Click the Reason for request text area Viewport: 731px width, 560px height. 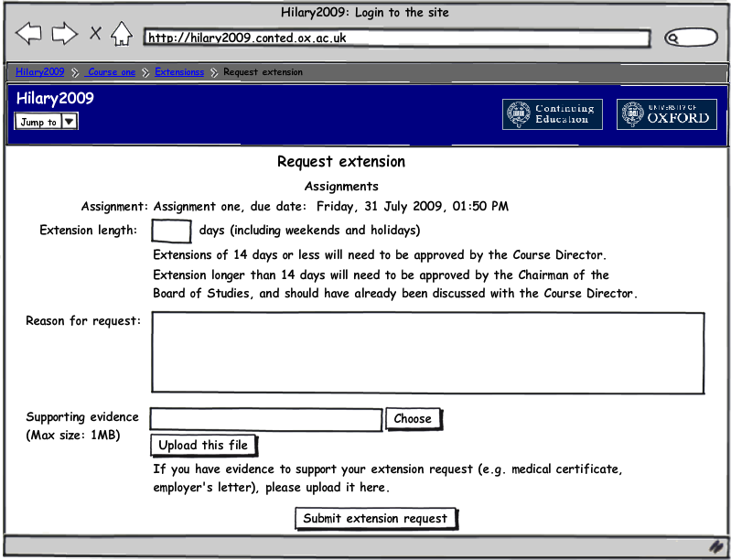point(427,352)
